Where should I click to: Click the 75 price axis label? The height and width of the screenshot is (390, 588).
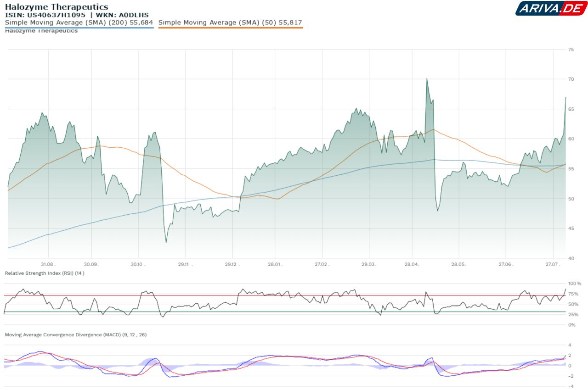(571, 50)
